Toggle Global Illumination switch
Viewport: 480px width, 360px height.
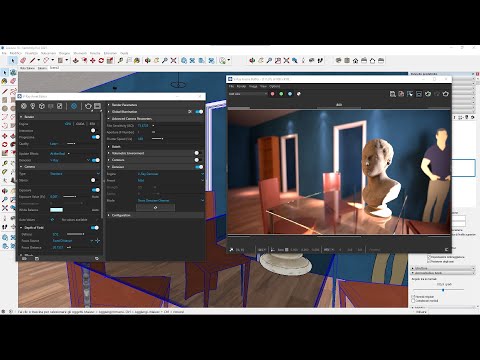pyautogui.click(x=199, y=112)
